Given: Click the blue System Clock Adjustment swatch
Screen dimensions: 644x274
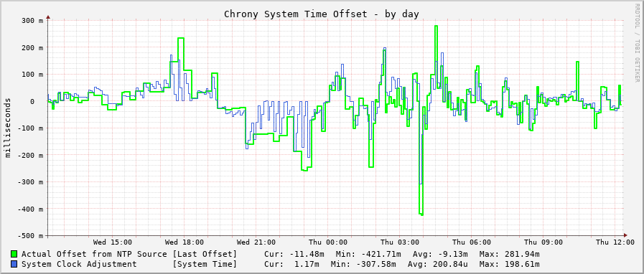Looking at the screenshot, I should tap(14, 264).
